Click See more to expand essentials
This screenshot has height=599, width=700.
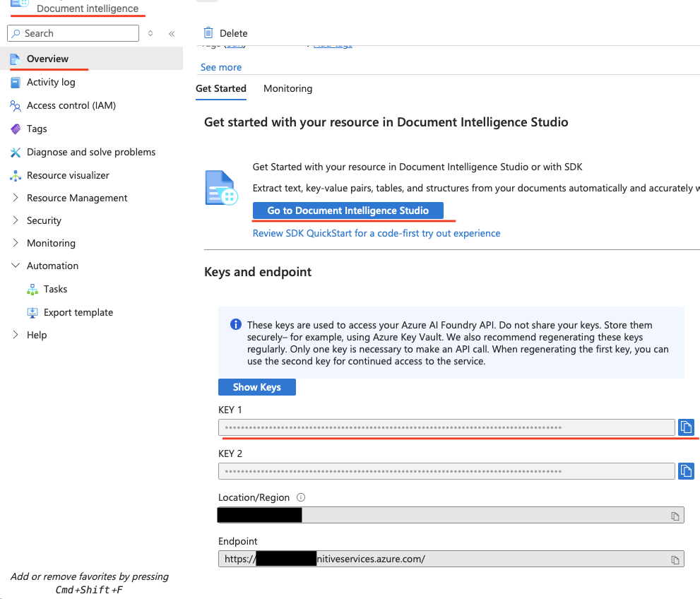(221, 67)
